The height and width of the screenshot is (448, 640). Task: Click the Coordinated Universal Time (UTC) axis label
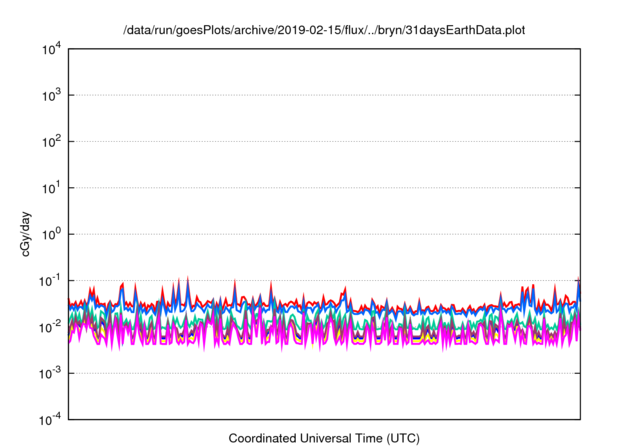click(324, 439)
